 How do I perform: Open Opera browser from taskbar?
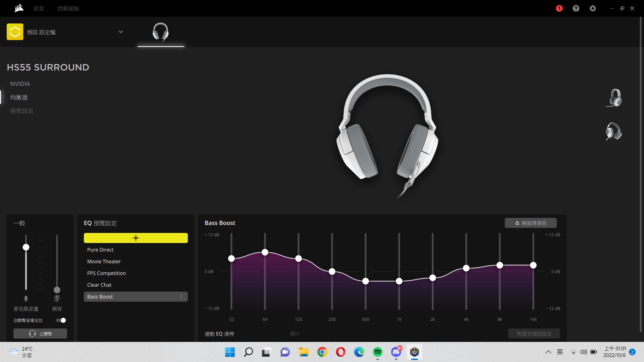click(340, 352)
